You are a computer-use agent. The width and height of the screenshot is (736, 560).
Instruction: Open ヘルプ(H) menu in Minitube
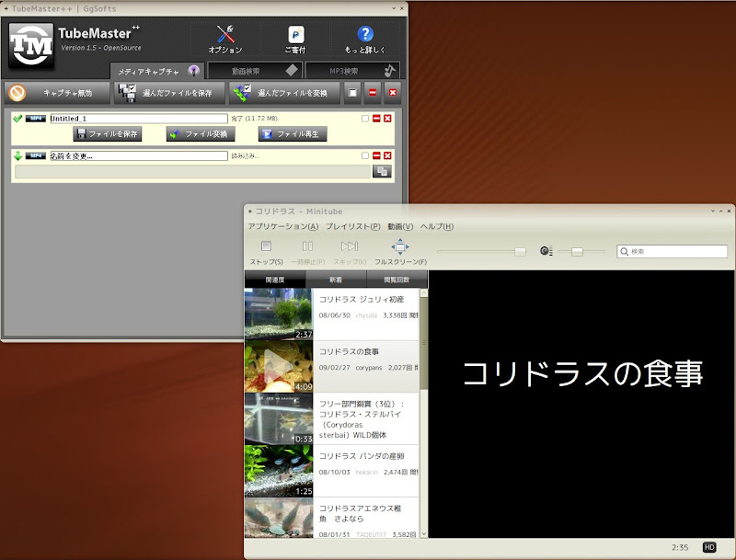pos(436,226)
